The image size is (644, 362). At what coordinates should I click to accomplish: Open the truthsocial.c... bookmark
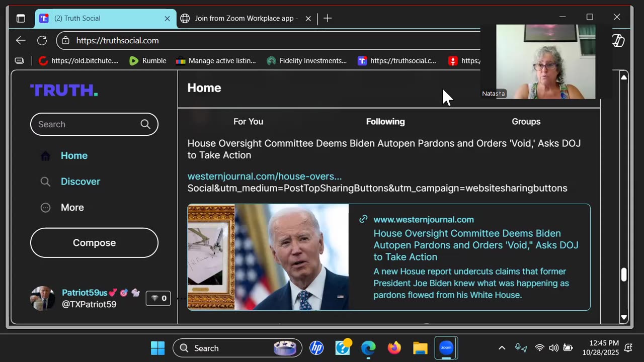point(397,61)
